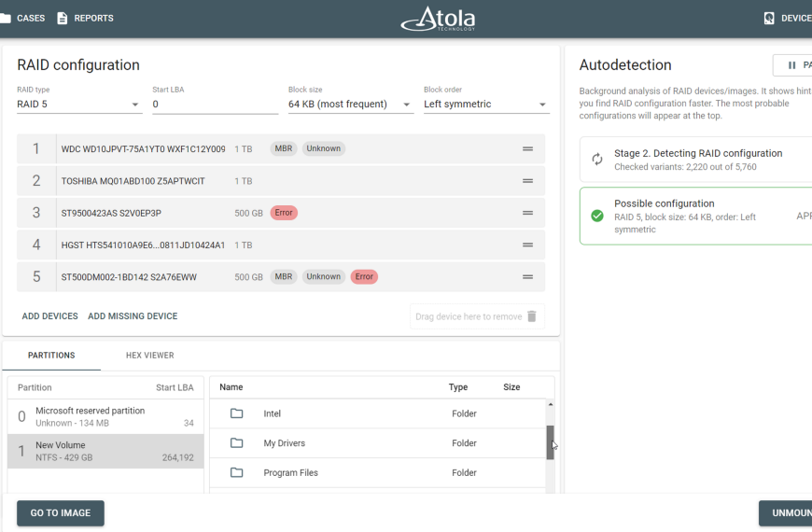This screenshot has height=532, width=812.
Task: Select TOSHIBA MQ01ABD100 Z5APTWCIT device row
Action: 281,181
